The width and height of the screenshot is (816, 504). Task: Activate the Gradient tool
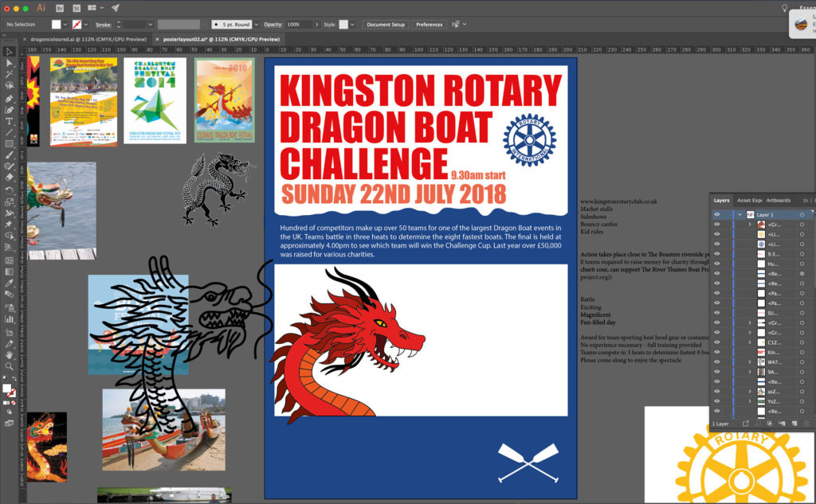(9, 272)
